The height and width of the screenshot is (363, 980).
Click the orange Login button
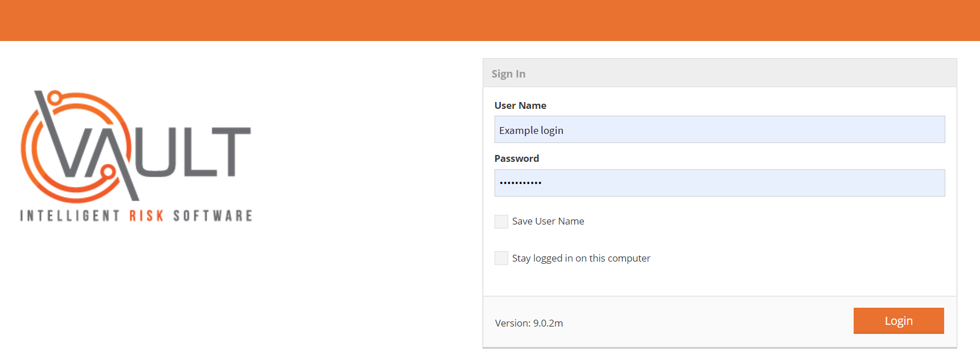899,321
